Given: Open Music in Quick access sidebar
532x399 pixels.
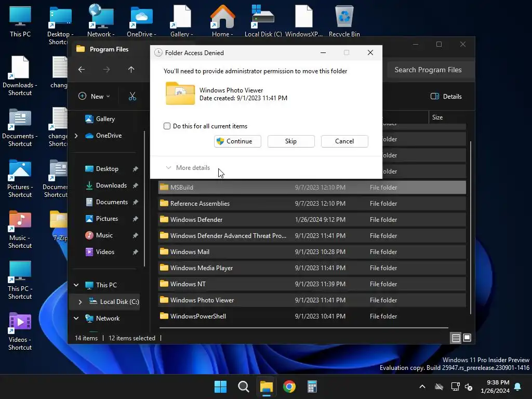Looking at the screenshot, I should [x=99, y=235].
